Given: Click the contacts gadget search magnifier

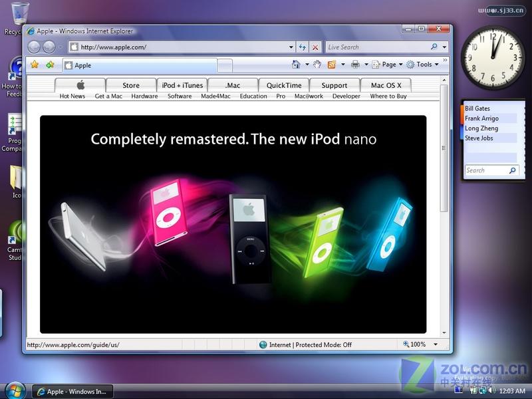Looking at the screenshot, I should [x=513, y=170].
